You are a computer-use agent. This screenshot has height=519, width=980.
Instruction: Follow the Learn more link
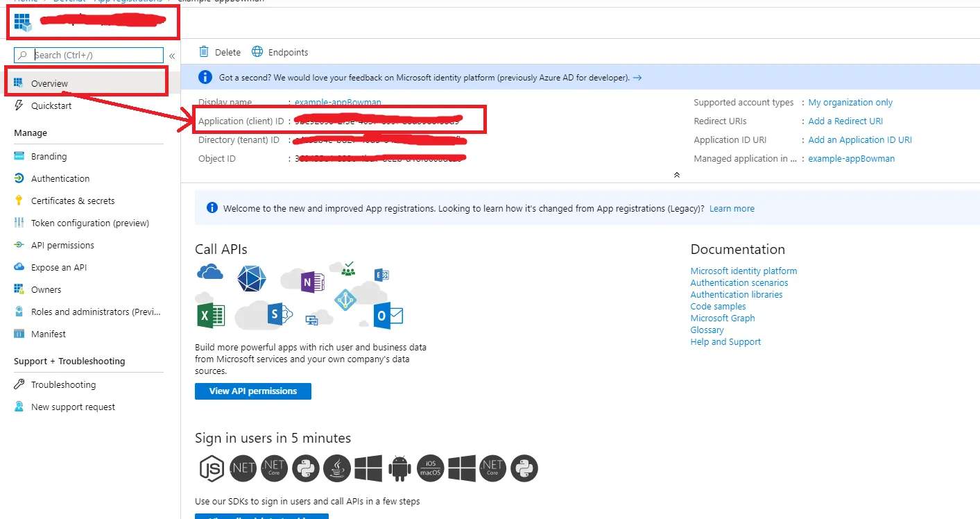tap(732, 208)
